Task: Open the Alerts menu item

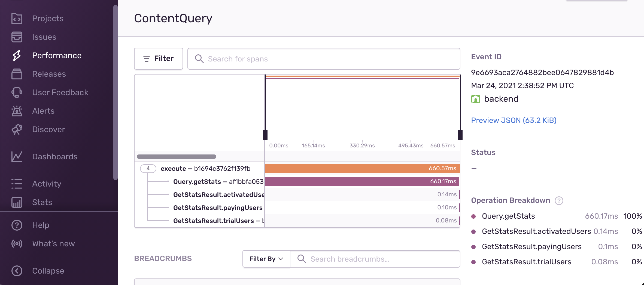Action: 43,111
